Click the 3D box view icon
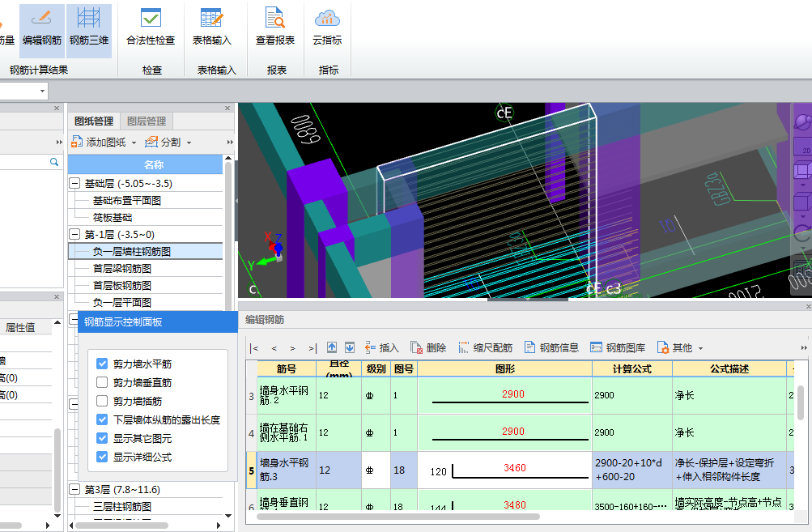The width and height of the screenshot is (812, 532). click(802, 169)
